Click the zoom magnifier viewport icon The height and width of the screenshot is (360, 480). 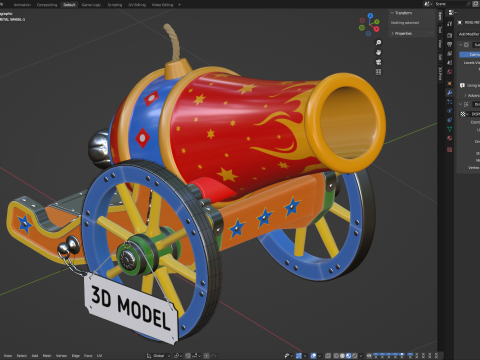click(378, 43)
